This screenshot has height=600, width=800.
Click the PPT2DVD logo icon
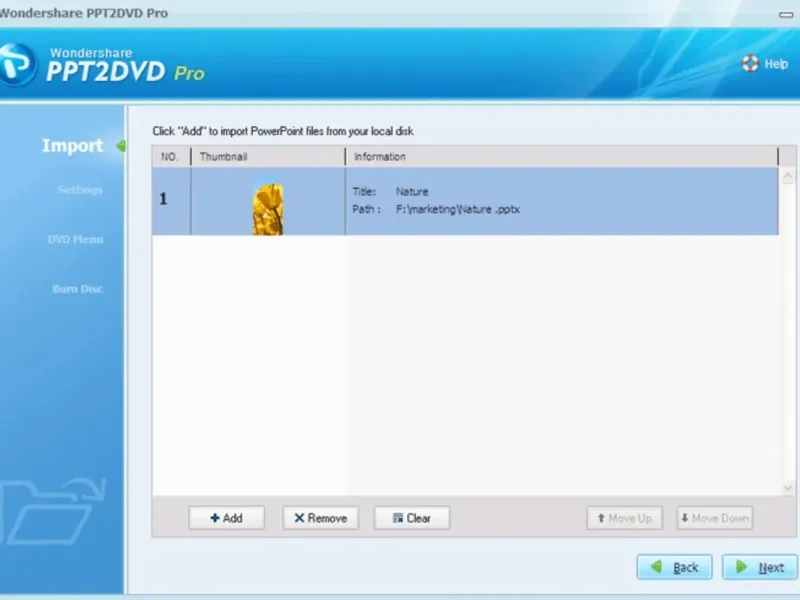(x=18, y=65)
